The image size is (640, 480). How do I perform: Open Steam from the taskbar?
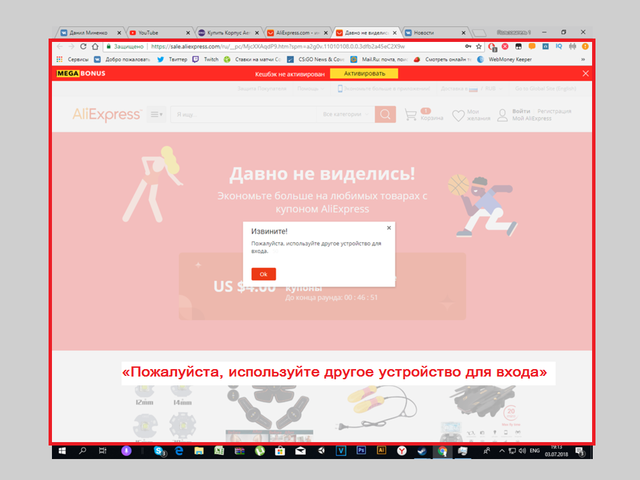tap(422, 451)
